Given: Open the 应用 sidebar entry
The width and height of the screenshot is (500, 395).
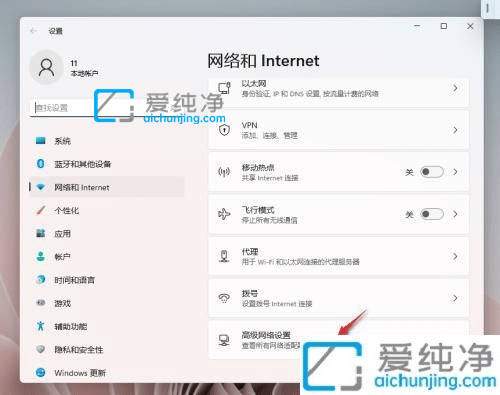Looking at the screenshot, I should tap(107, 233).
